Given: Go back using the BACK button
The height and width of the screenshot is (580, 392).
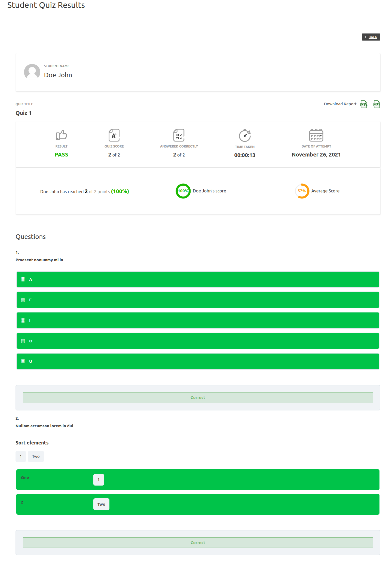Looking at the screenshot, I should [371, 37].
